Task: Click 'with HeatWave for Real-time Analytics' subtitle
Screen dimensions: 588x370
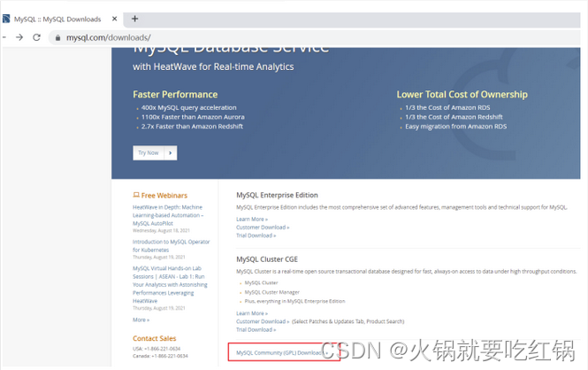Action: coord(213,66)
